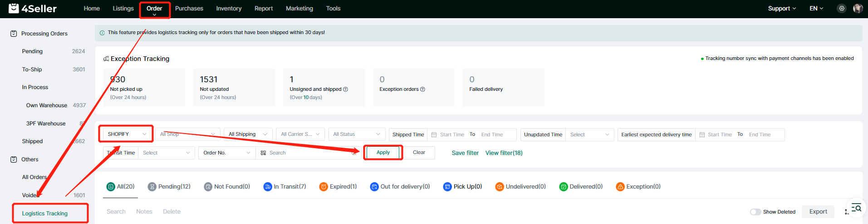Click the Order No. search input

(309, 153)
